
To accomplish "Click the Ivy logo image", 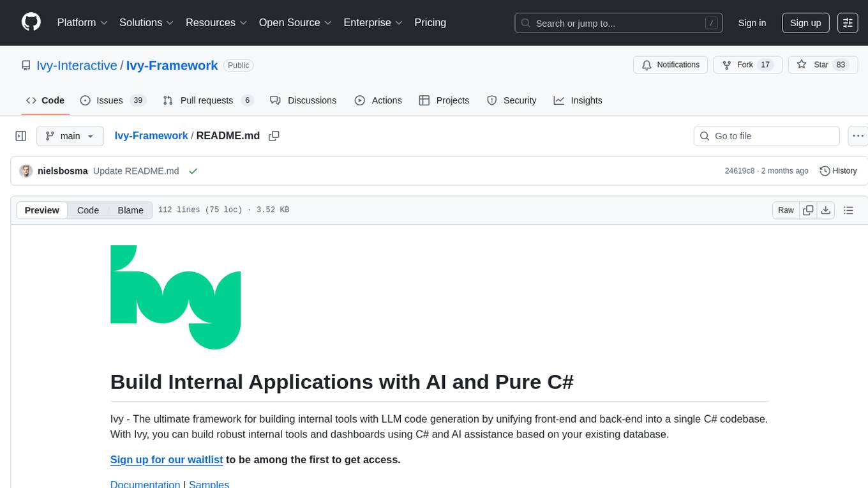I will (x=176, y=297).
